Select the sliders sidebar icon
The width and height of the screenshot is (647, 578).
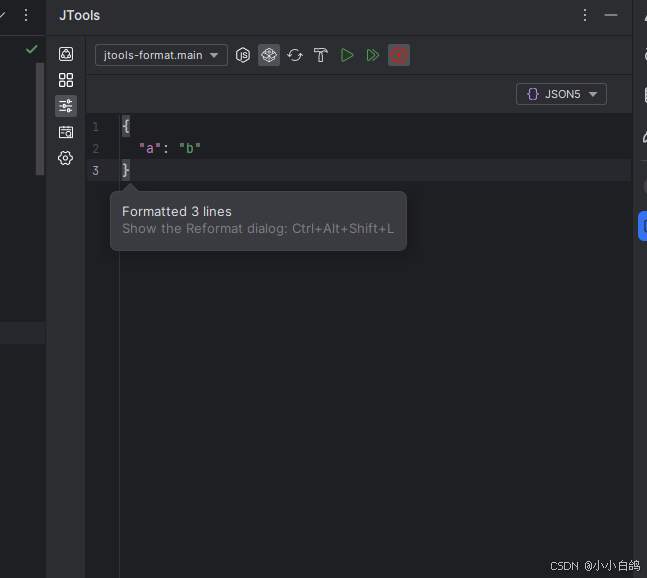tap(66, 106)
